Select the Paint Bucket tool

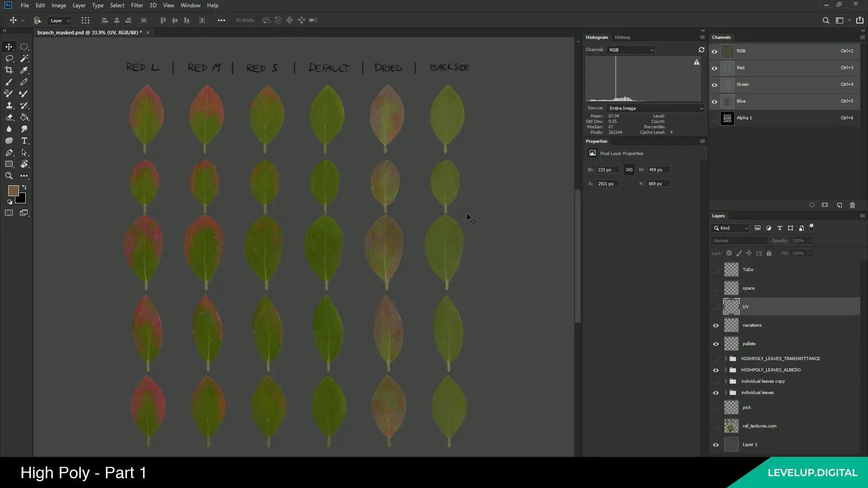point(24,117)
